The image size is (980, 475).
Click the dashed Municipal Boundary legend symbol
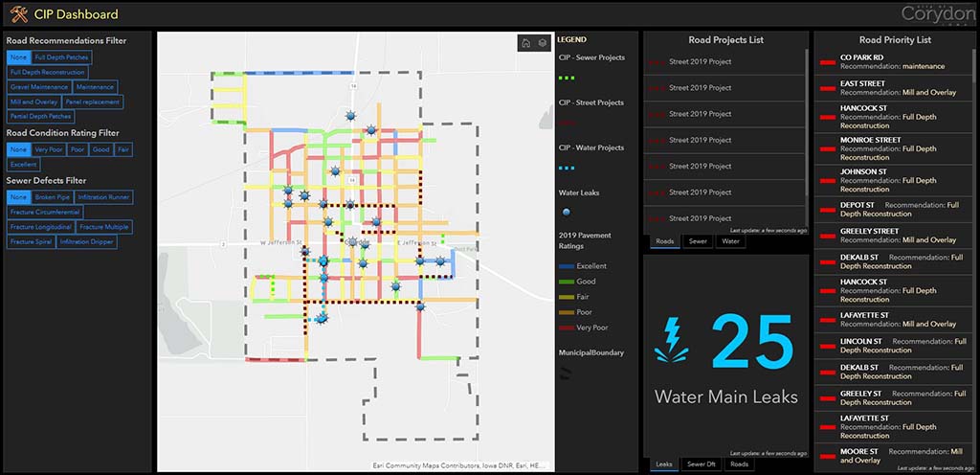(566, 373)
